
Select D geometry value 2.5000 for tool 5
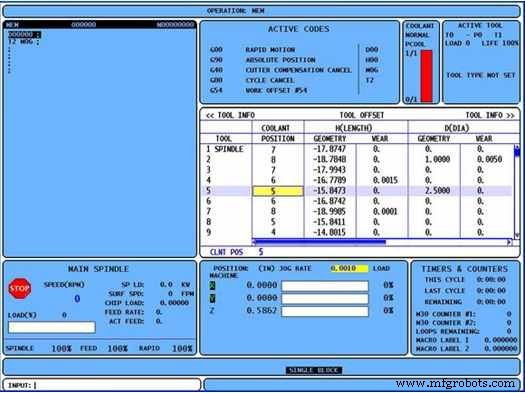coord(437,191)
